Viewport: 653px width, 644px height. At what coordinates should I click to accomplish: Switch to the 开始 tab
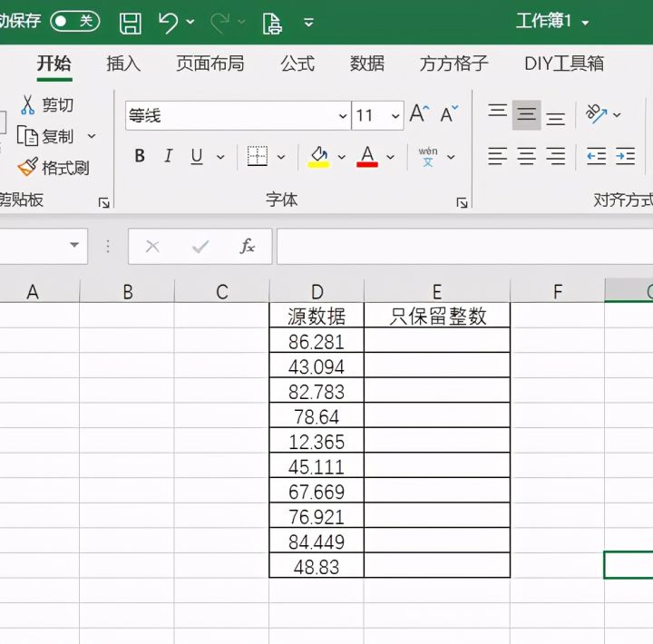[x=54, y=63]
